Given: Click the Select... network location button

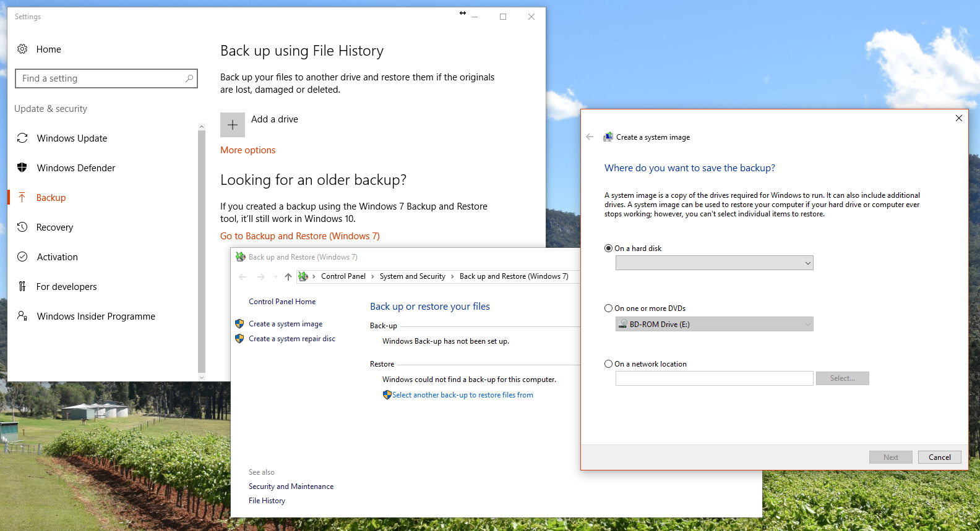Looking at the screenshot, I should click(x=842, y=378).
